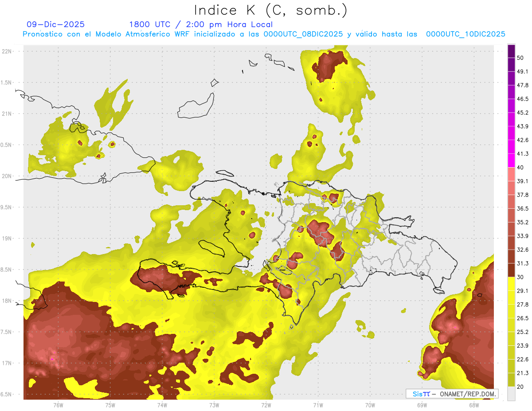Pick the dark brown swatch between 30 and 31.3
Screen dimensions: 532x411
pos(512,270)
